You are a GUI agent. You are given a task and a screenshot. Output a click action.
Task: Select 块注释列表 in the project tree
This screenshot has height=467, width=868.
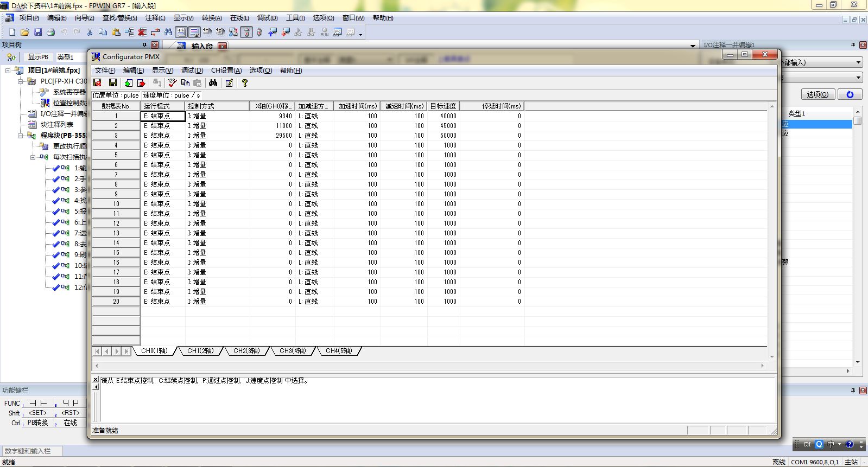tap(57, 125)
